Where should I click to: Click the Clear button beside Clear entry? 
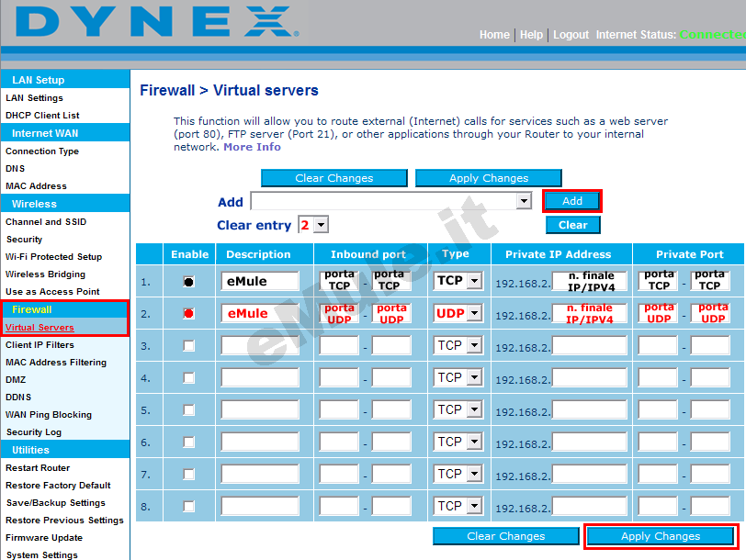(x=573, y=225)
